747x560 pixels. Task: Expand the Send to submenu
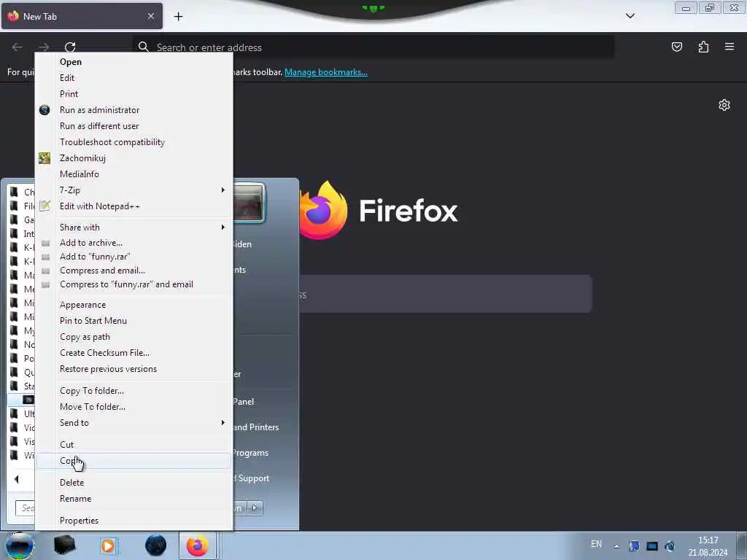[134, 423]
